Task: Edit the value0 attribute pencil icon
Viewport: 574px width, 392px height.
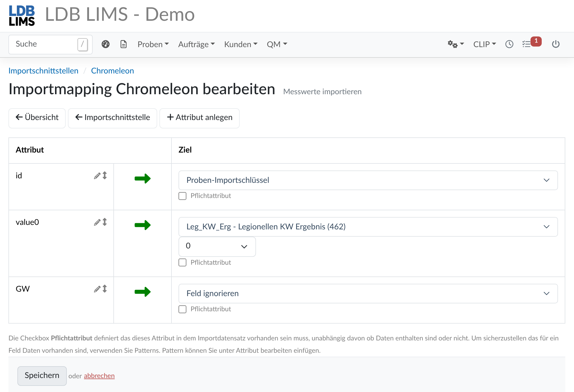Action: [x=97, y=222]
